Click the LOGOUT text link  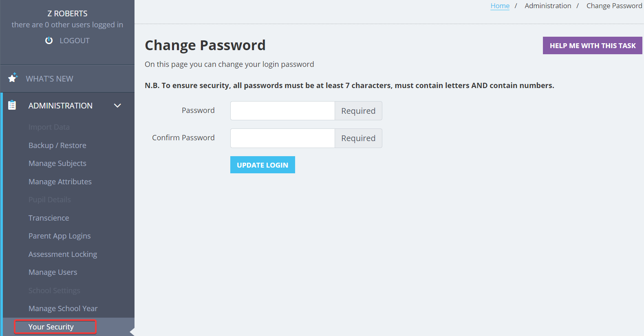tap(75, 41)
